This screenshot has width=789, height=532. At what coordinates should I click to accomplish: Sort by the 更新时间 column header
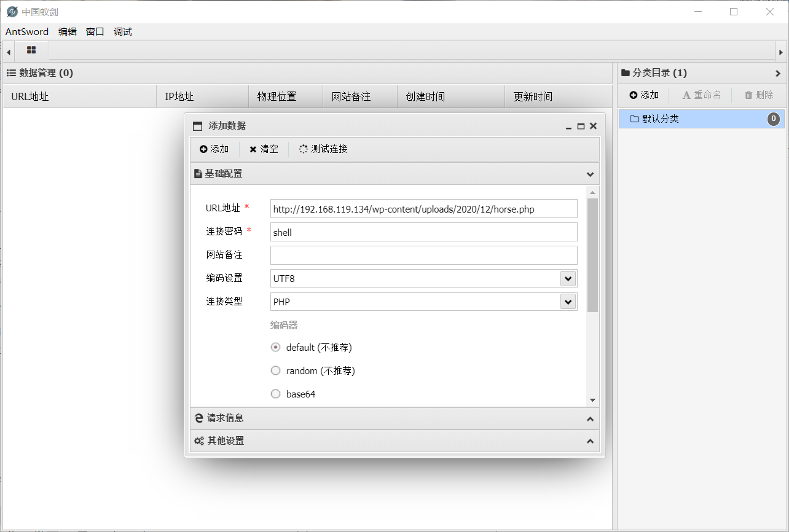[x=558, y=96]
